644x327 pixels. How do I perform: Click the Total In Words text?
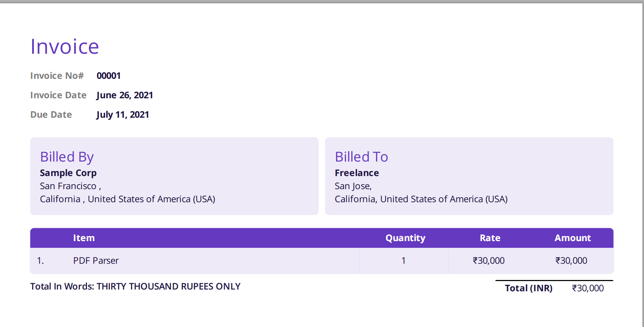point(135,286)
